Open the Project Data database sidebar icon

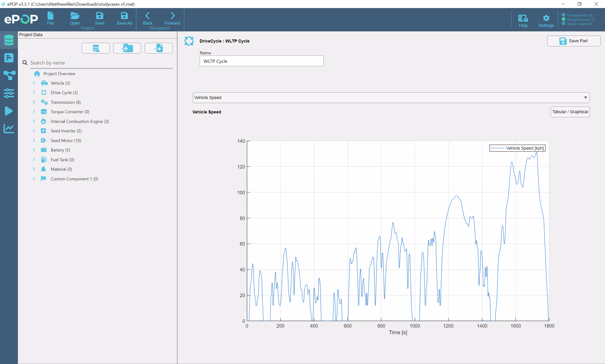point(9,40)
